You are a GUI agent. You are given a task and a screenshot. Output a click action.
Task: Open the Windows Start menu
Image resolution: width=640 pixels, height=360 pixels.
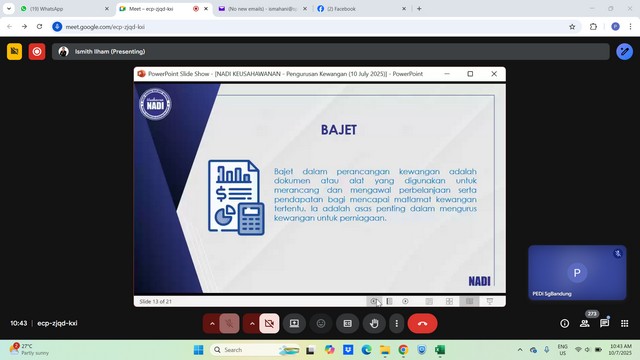tap(199, 350)
